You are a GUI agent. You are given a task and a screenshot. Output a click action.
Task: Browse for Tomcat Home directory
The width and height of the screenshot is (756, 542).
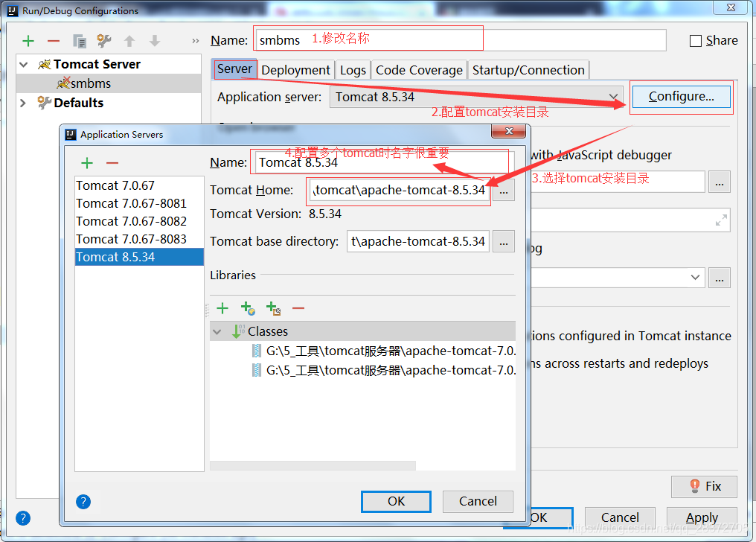[x=504, y=191]
